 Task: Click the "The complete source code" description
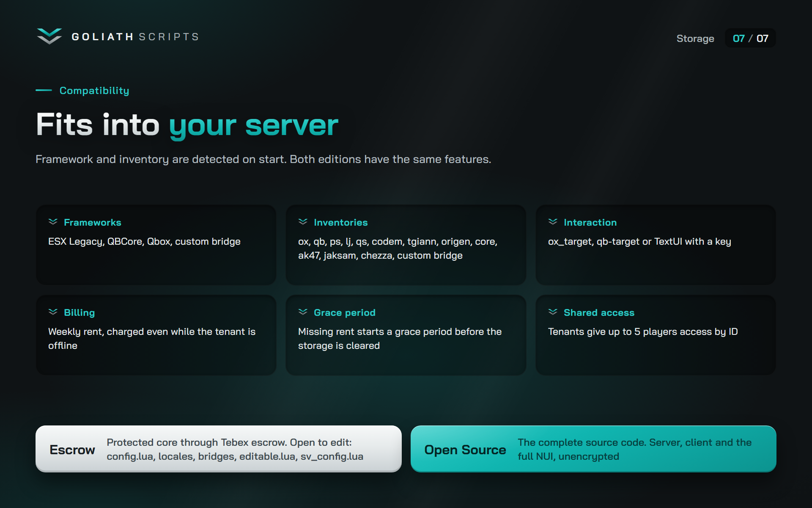click(x=635, y=449)
